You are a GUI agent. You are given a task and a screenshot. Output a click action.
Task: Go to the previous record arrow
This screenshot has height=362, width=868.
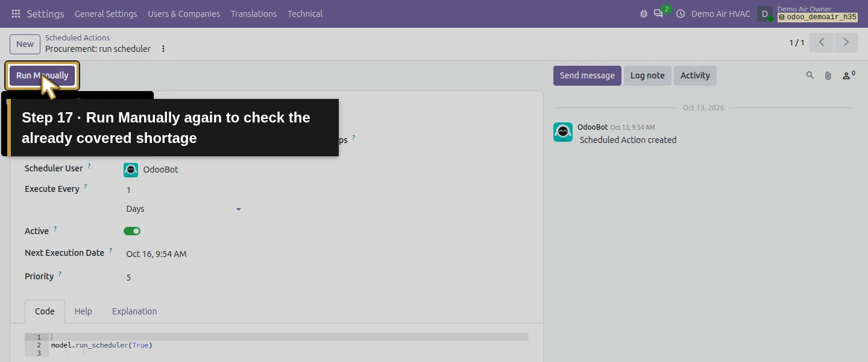[822, 42]
